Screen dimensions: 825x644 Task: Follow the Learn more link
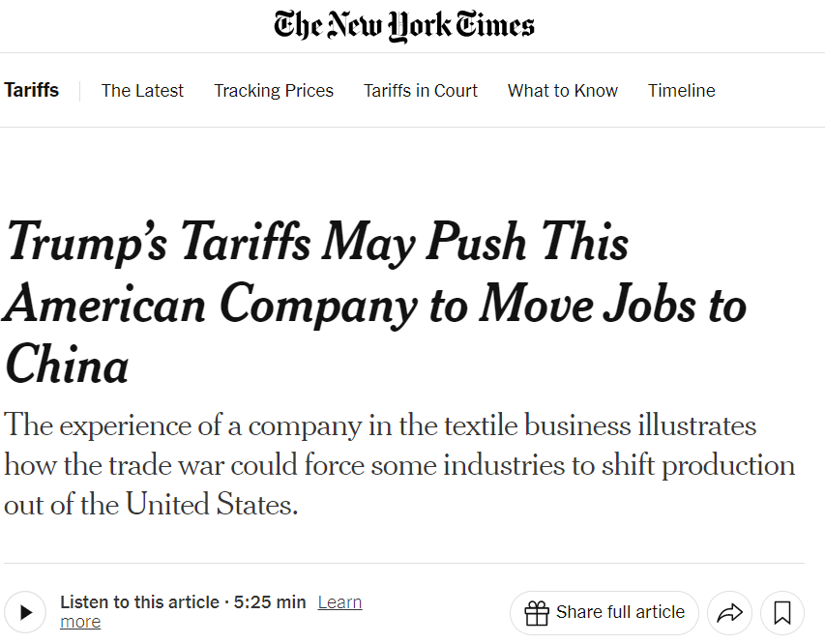pos(339,602)
